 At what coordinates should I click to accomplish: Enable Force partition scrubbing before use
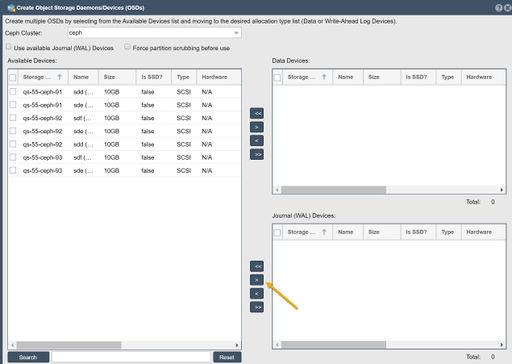click(127, 47)
